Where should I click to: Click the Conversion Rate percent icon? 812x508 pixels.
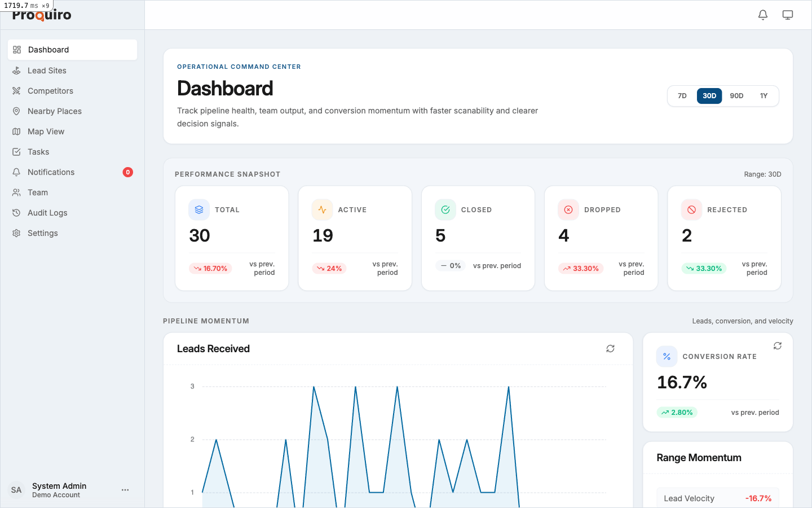[x=667, y=356]
